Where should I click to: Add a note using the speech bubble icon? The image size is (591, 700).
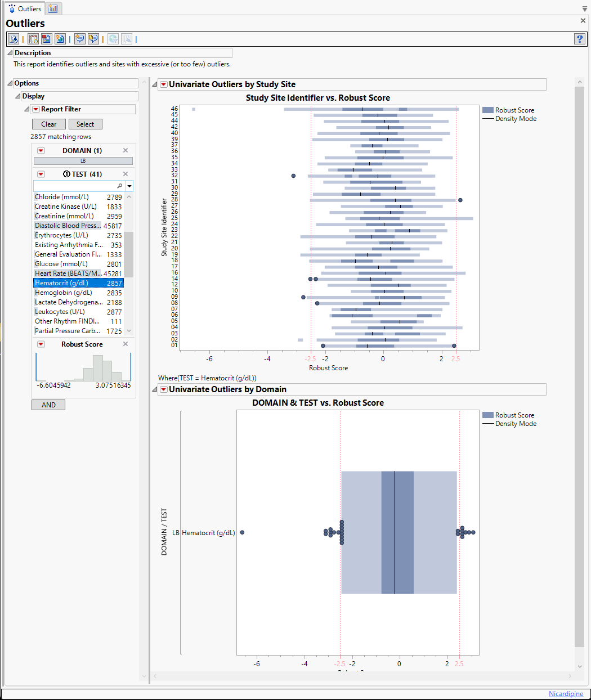point(79,38)
